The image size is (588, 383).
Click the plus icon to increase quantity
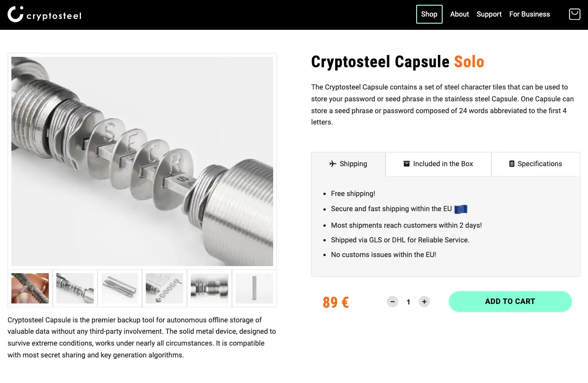424,302
